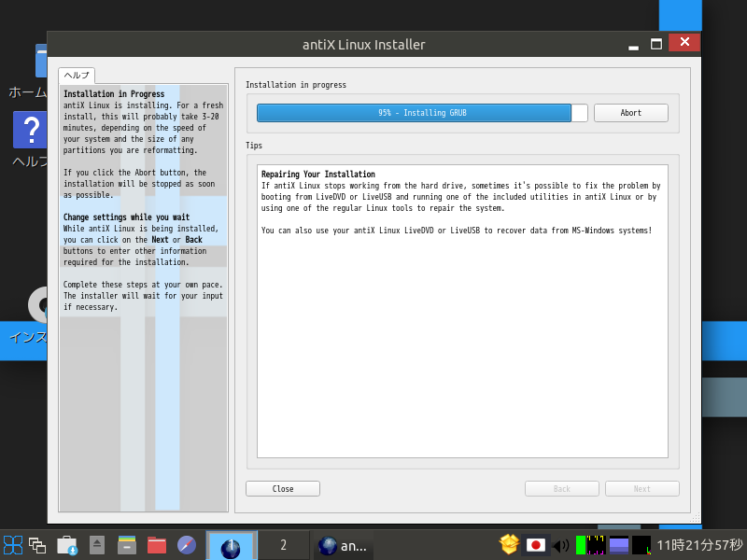Open the ホーム folder desktop icon
This screenshot has height=560, width=747.
[x=40, y=61]
